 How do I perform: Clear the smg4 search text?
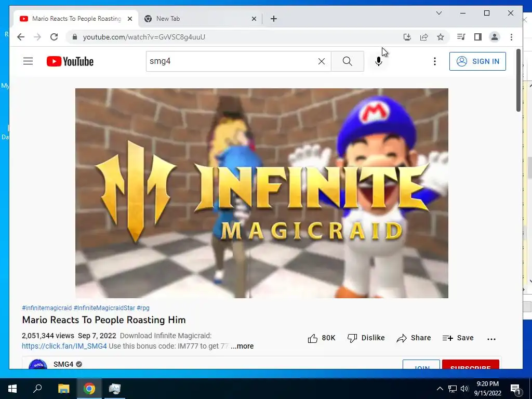point(321,61)
